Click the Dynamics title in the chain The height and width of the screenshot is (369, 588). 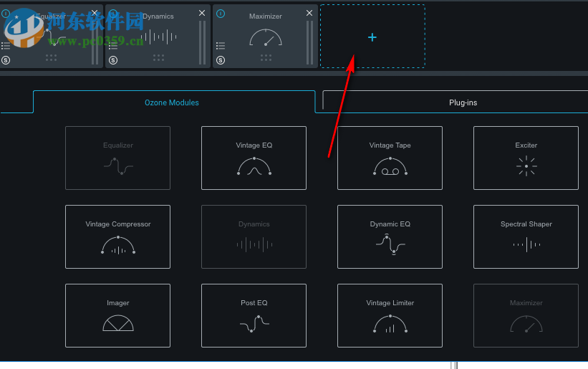(158, 16)
